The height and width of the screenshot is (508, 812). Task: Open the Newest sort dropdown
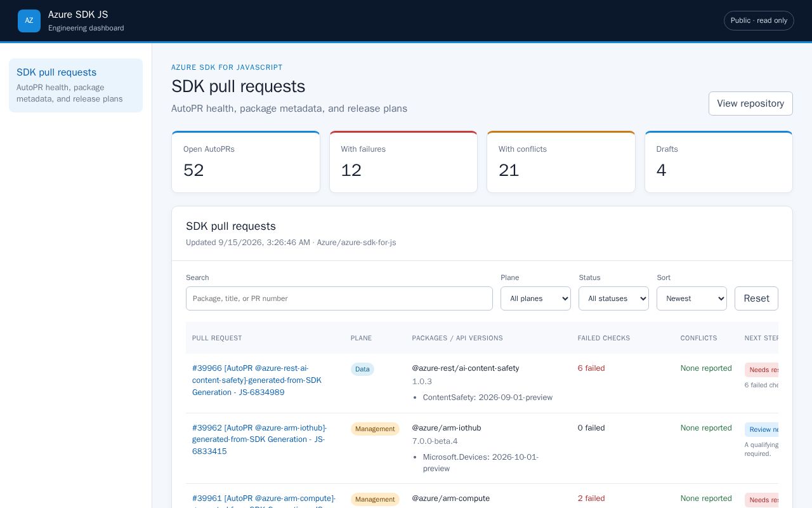(x=691, y=298)
